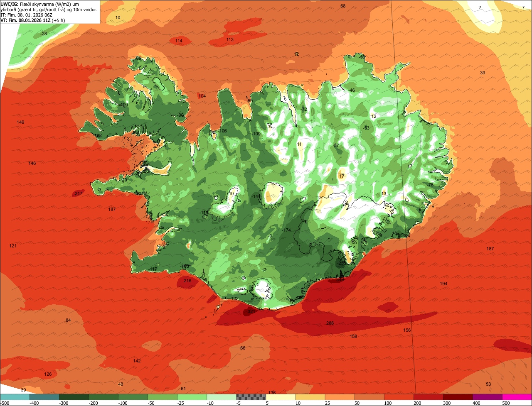Viewport: 532px width, 406px height.
Task: Click the map value '-106'
Action: 222,131
